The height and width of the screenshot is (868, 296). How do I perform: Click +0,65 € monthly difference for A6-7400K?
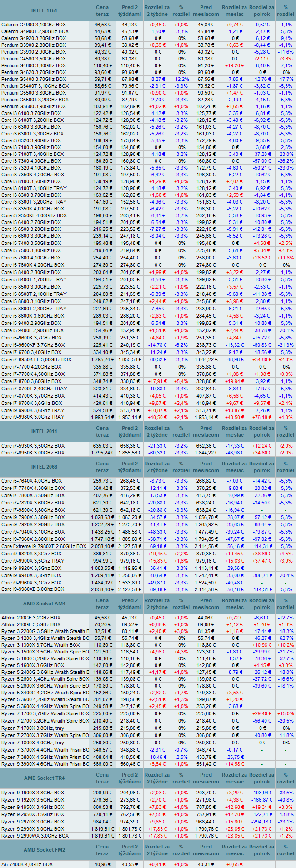(x=235, y=864)
